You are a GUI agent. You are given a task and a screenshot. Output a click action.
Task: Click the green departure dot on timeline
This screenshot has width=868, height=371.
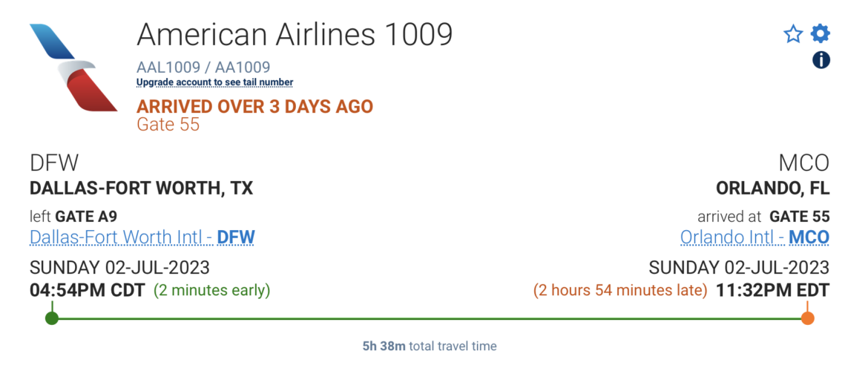click(51, 318)
